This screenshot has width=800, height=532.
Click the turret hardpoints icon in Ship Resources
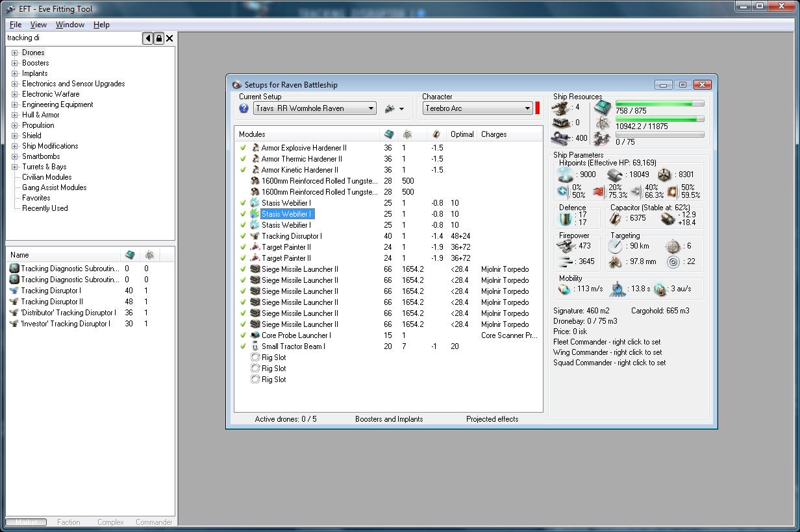pos(561,107)
